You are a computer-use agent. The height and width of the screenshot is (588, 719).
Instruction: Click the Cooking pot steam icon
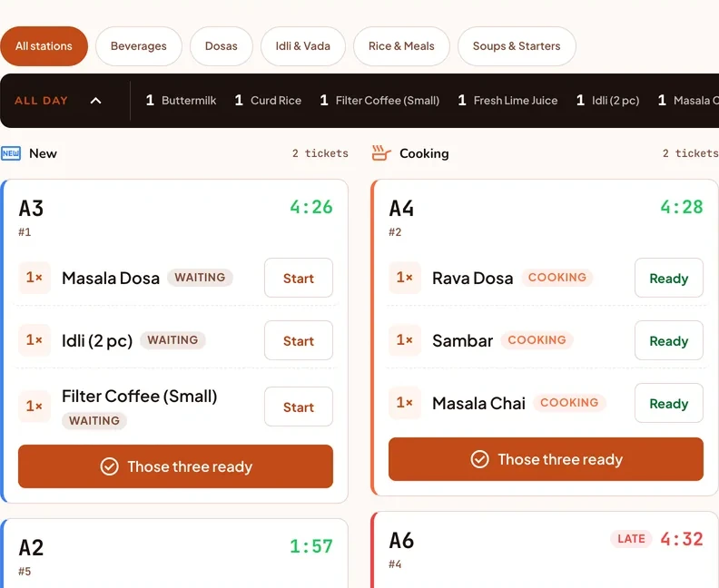pyautogui.click(x=381, y=153)
